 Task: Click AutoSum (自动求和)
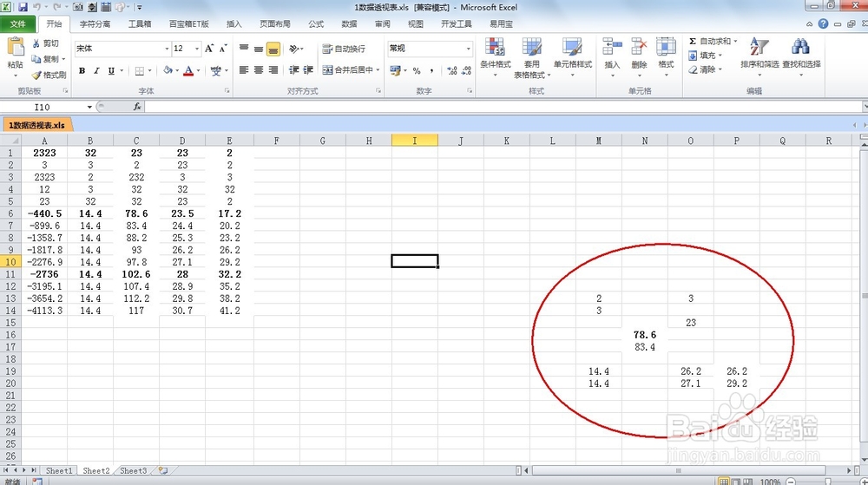pos(712,42)
